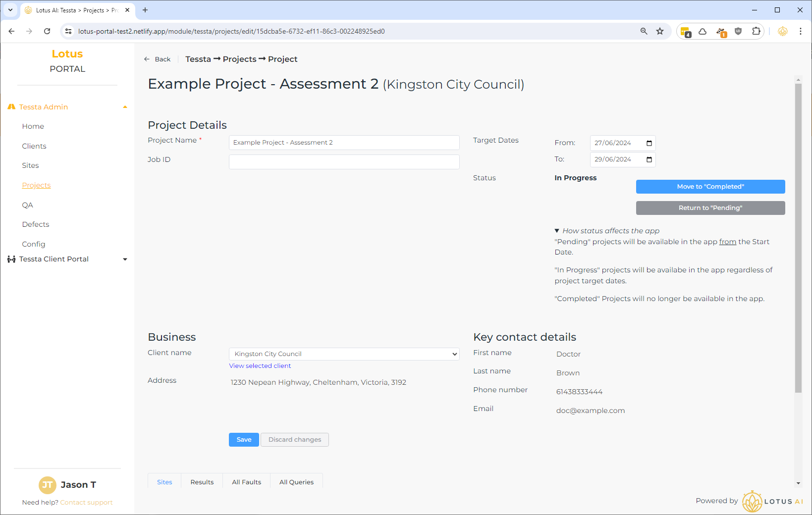The image size is (812, 515).
Task: Click the JT user avatar
Action: click(x=47, y=485)
